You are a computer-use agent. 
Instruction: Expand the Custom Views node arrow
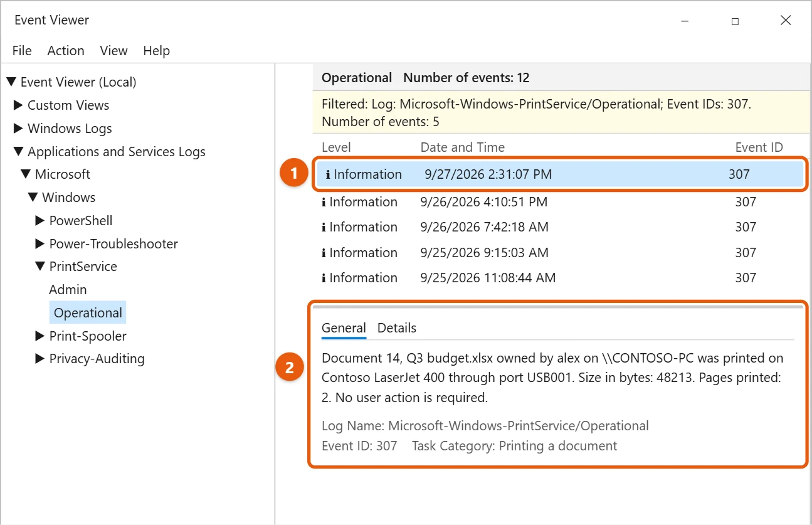coord(18,105)
